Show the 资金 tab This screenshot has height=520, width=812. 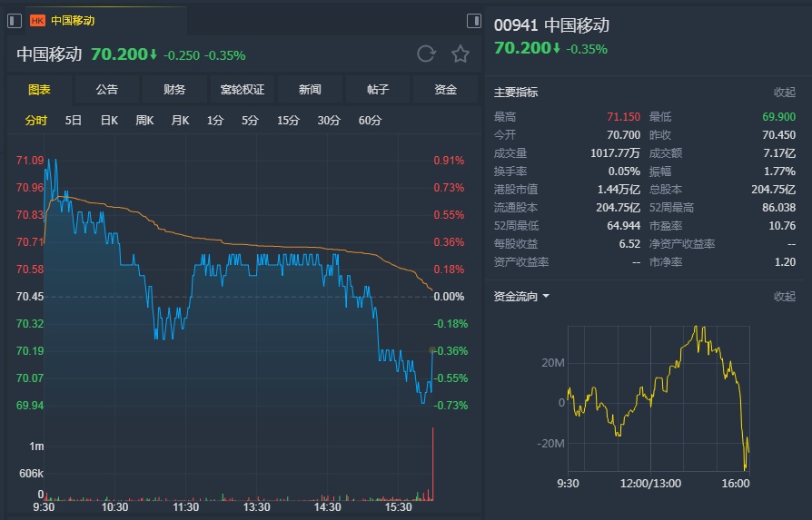445,89
